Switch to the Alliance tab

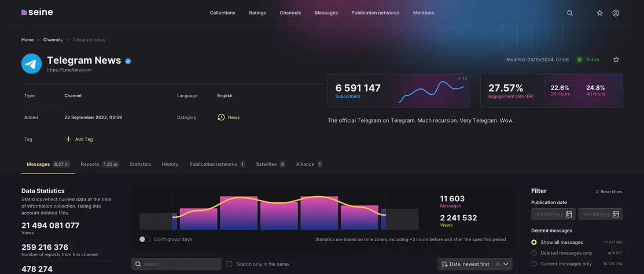tap(309, 164)
